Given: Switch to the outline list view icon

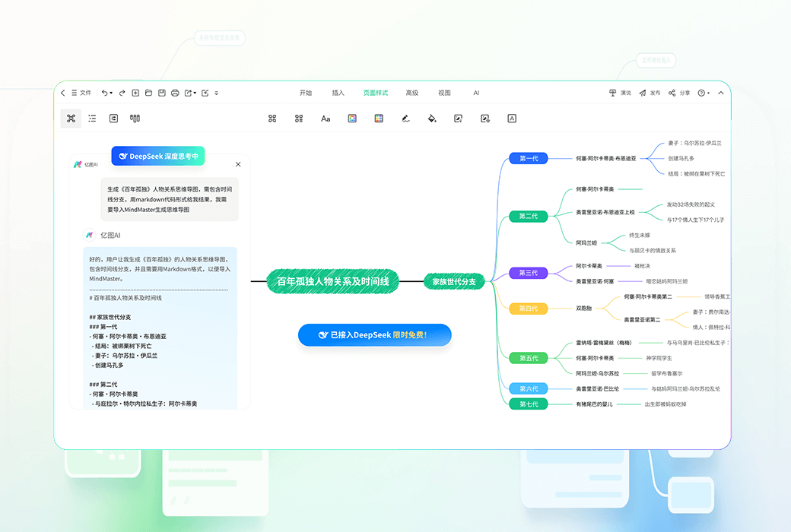Looking at the screenshot, I should (92, 119).
